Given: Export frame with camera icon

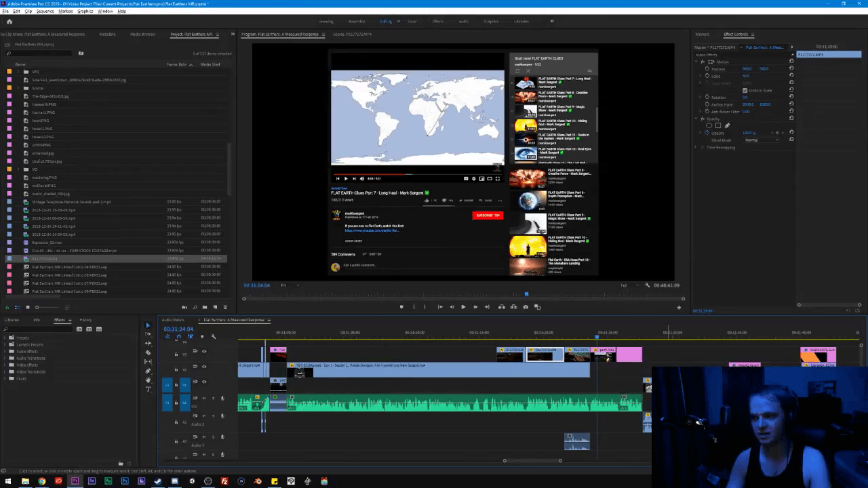Looking at the screenshot, I should click(x=526, y=307).
